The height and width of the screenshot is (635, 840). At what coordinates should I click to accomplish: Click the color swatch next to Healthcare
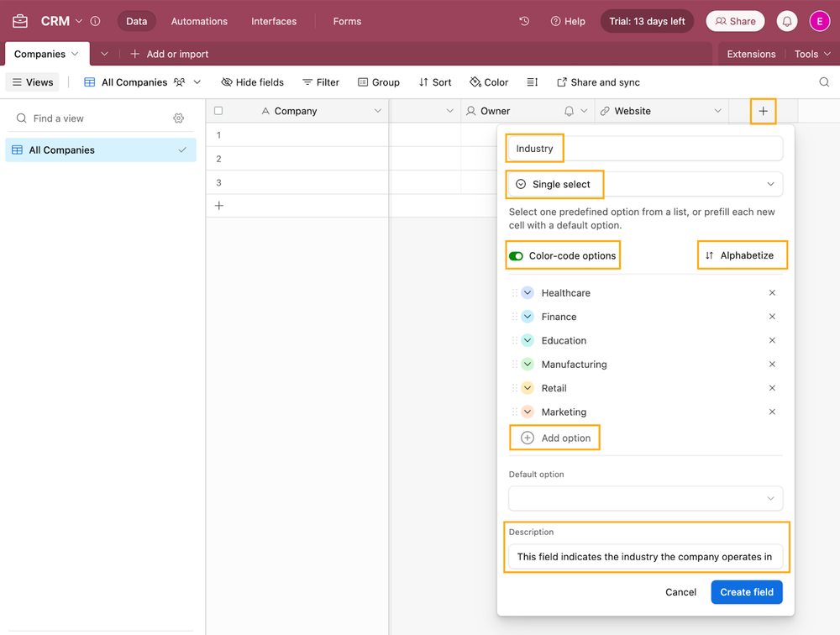[x=528, y=292]
